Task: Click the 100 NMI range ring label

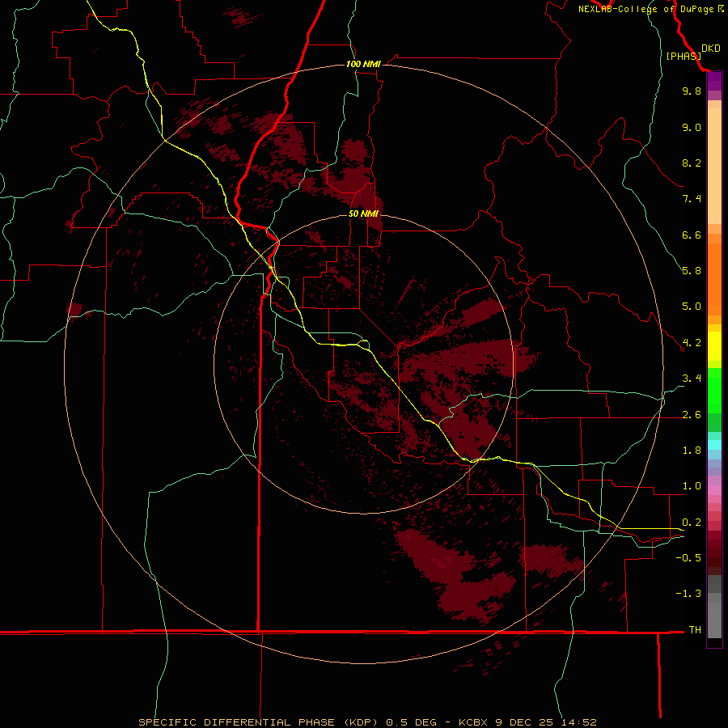Action: (363, 64)
